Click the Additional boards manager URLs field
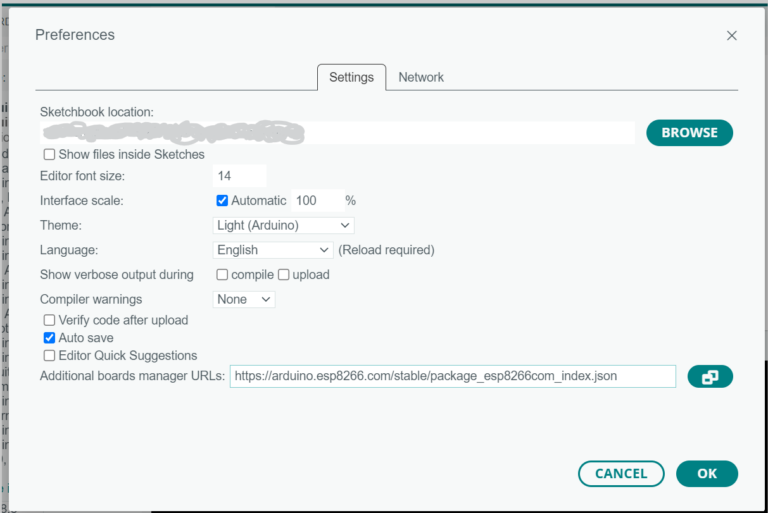Screen dimensions: 768x513 452,376
